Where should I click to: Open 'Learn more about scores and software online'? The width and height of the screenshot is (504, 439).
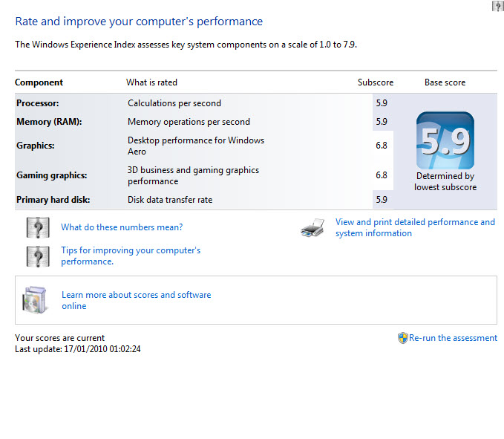click(137, 300)
